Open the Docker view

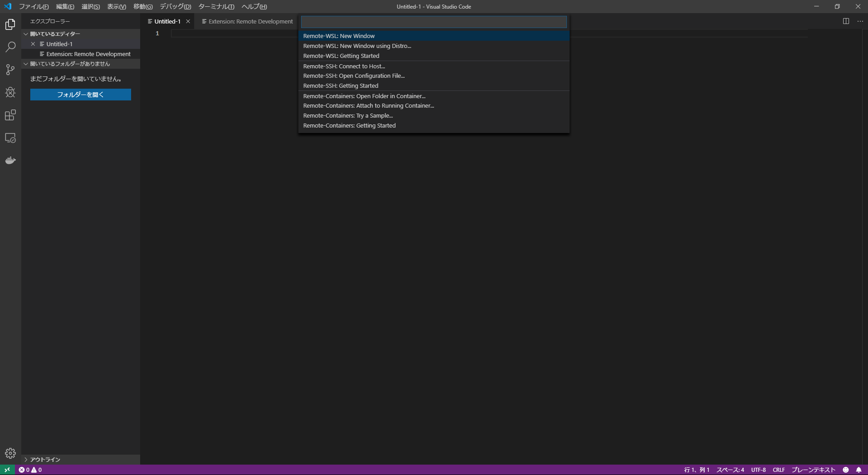coord(10,160)
